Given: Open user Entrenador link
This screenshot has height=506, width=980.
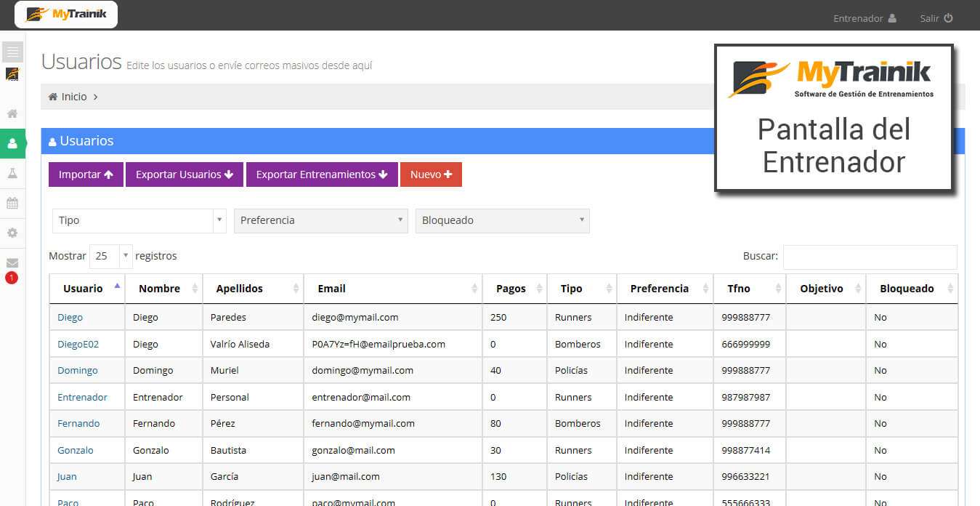Looking at the screenshot, I should pyautogui.click(x=82, y=397).
